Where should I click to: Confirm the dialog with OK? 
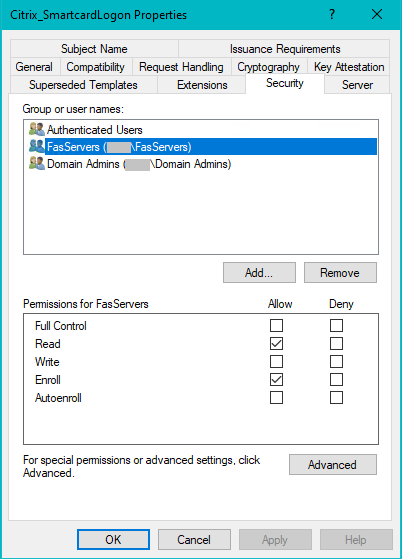[113, 539]
